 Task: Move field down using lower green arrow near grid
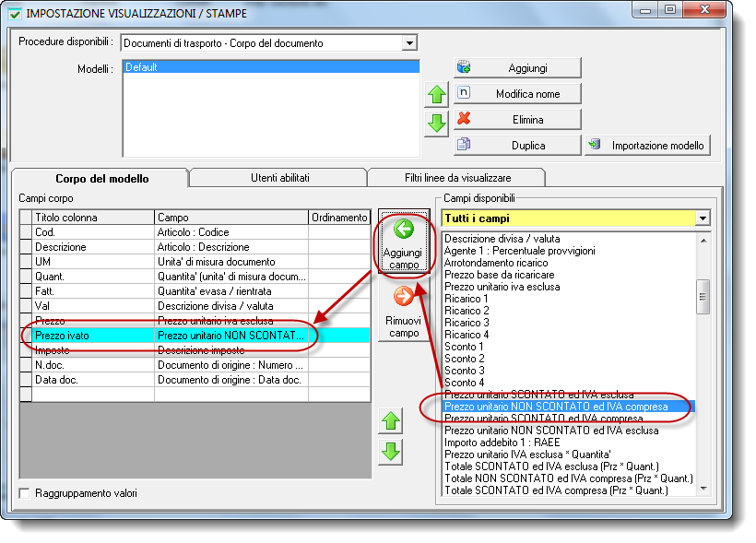coord(391,452)
